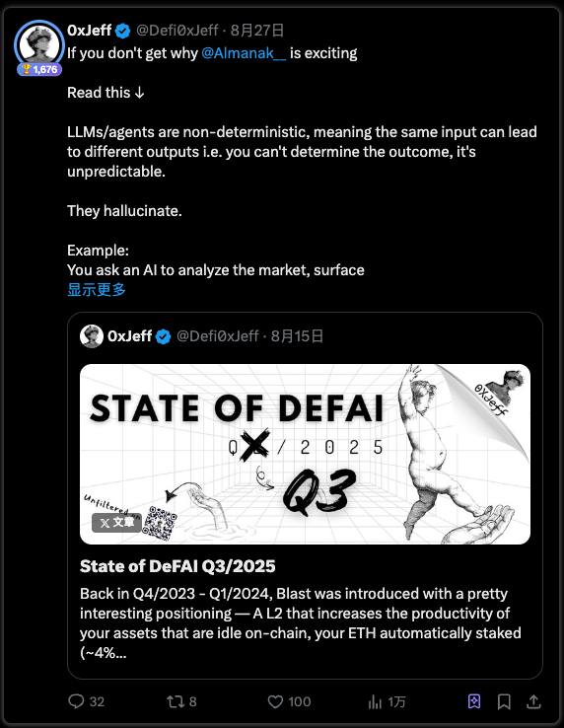Click the @Defi0xJeff handle at top

[x=176, y=31]
